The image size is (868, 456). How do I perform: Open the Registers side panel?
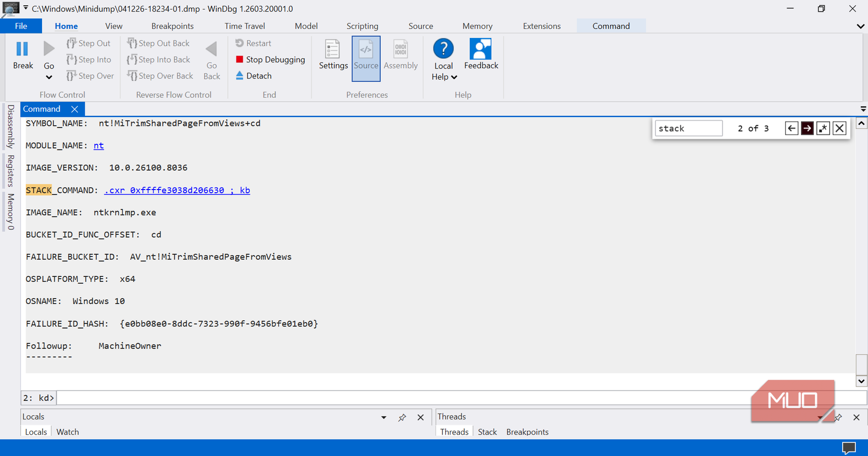tap(11, 171)
